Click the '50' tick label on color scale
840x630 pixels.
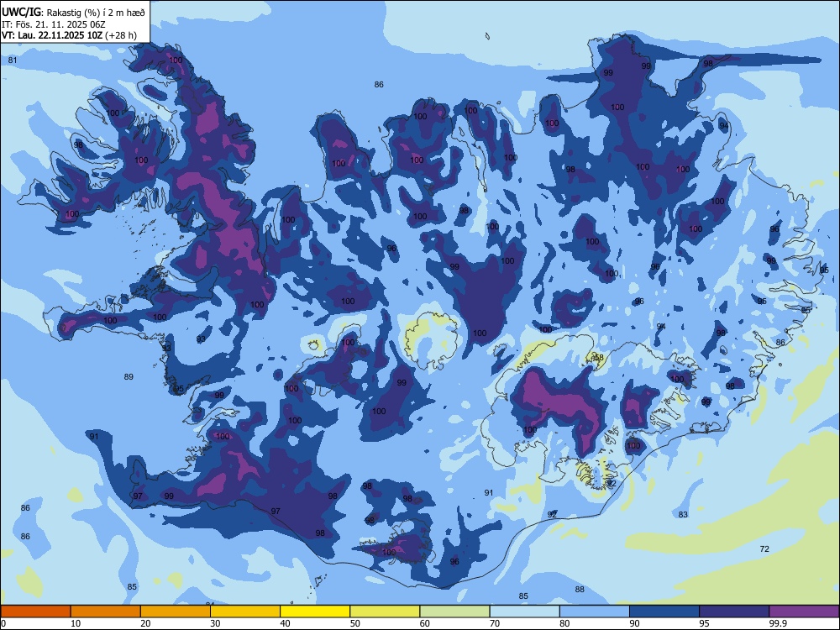pyautogui.click(x=355, y=623)
